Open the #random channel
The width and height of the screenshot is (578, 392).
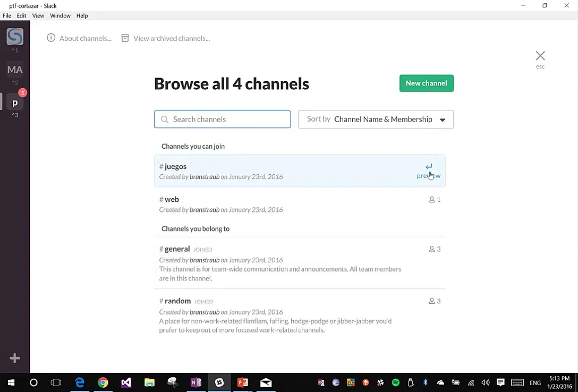300,315
